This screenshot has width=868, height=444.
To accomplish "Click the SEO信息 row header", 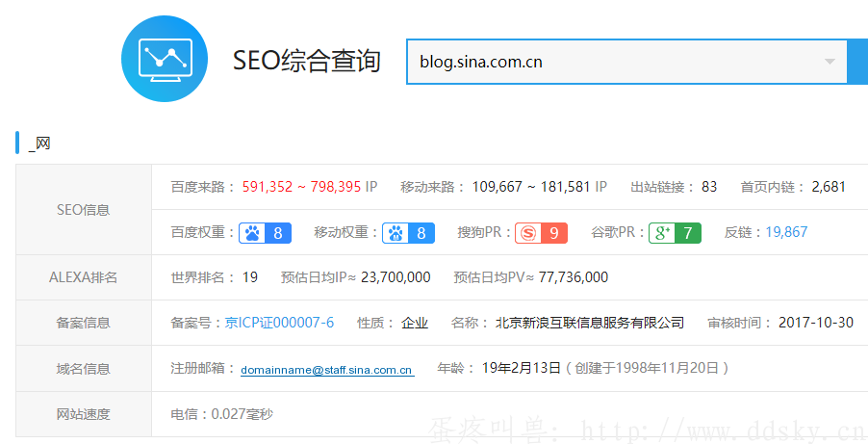I will [x=84, y=210].
